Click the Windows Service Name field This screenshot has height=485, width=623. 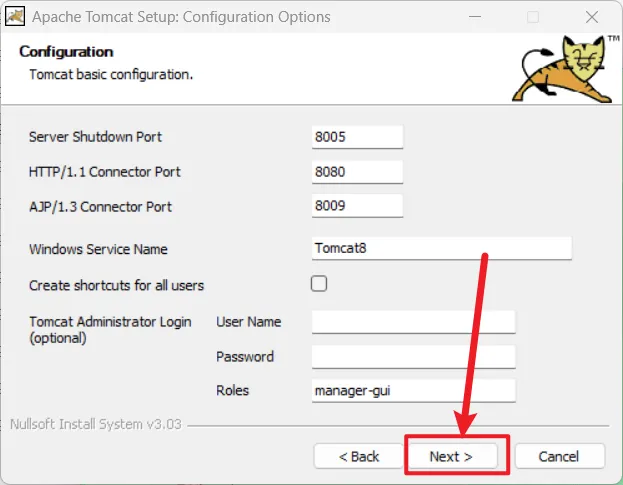pyautogui.click(x=442, y=249)
